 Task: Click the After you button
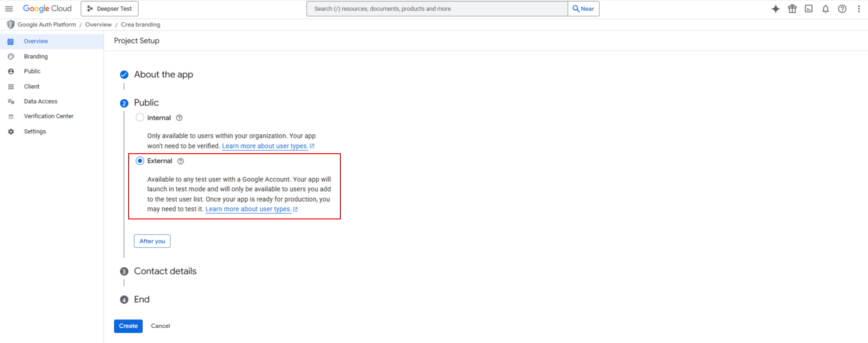pyautogui.click(x=152, y=241)
